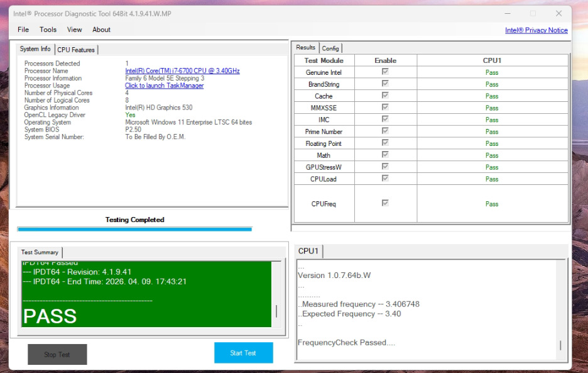Click the Testing Completed progress bar
This screenshot has width=588, height=373.
coord(134,229)
